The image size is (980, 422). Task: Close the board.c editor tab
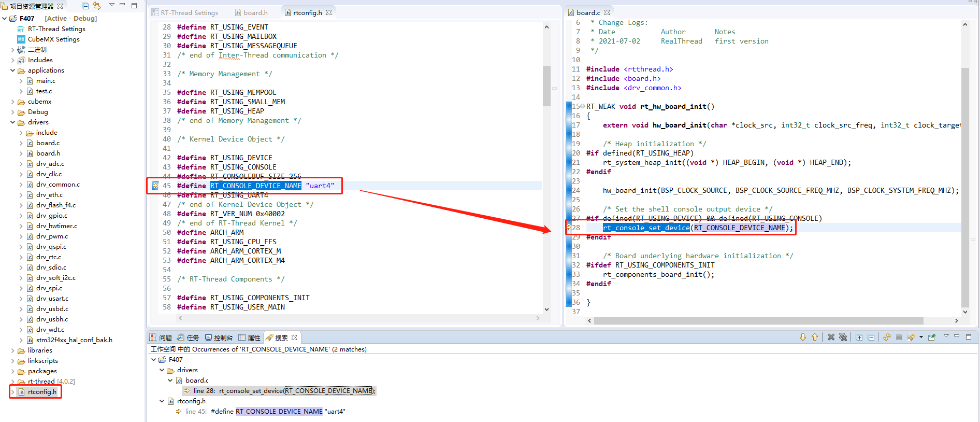pos(607,12)
